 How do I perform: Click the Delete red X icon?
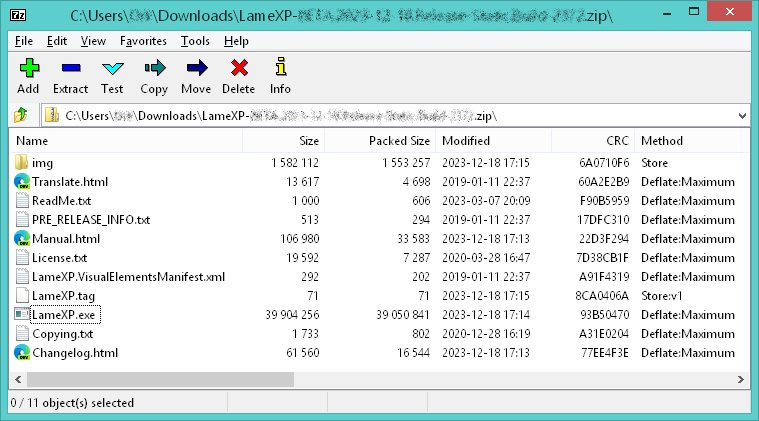click(x=239, y=68)
